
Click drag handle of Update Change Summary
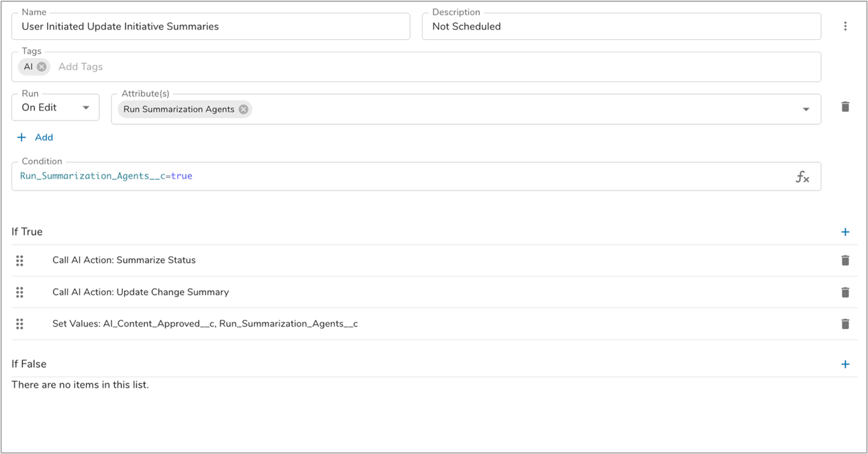[x=19, y=293]
